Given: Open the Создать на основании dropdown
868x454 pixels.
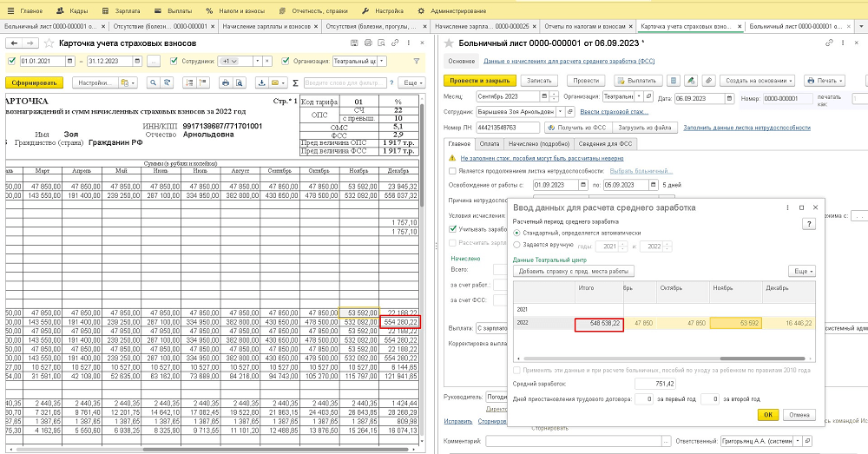Looking at the screenshot, I should coord(759,80).
